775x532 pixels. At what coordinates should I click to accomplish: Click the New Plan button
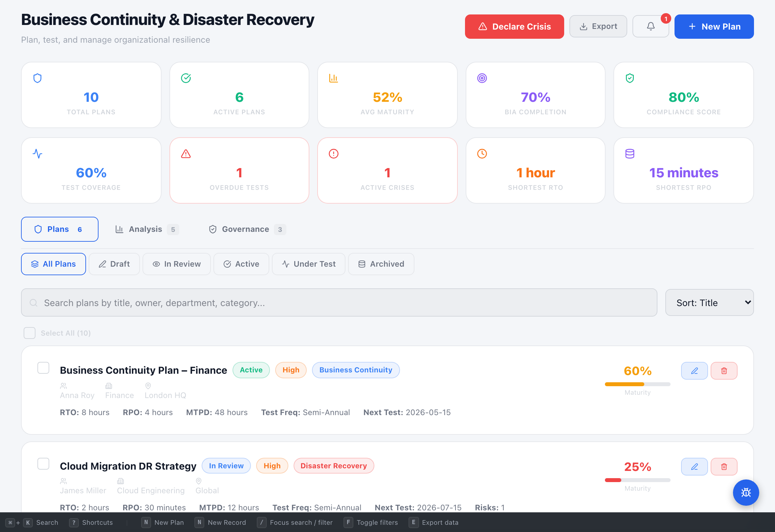(714, 26)
